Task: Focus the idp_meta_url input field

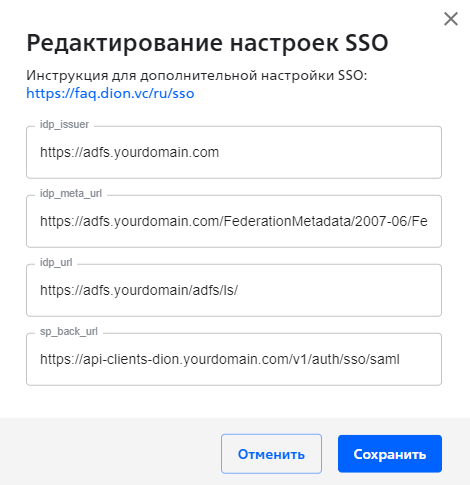Action: pyautogui.click(x=234, y=221)
